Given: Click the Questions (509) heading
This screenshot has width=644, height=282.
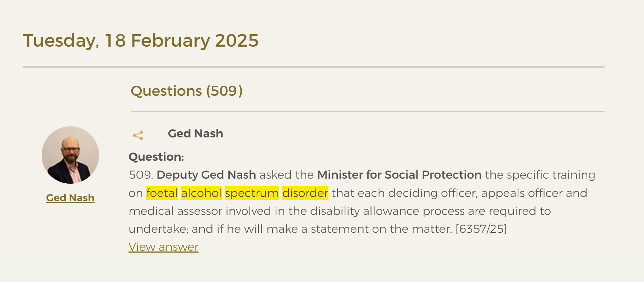Looking at the screenshot, I should (x=187, y=91).
